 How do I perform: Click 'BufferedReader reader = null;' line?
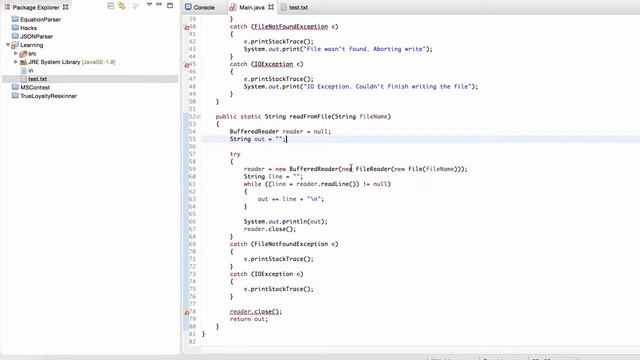coord(280,131)
